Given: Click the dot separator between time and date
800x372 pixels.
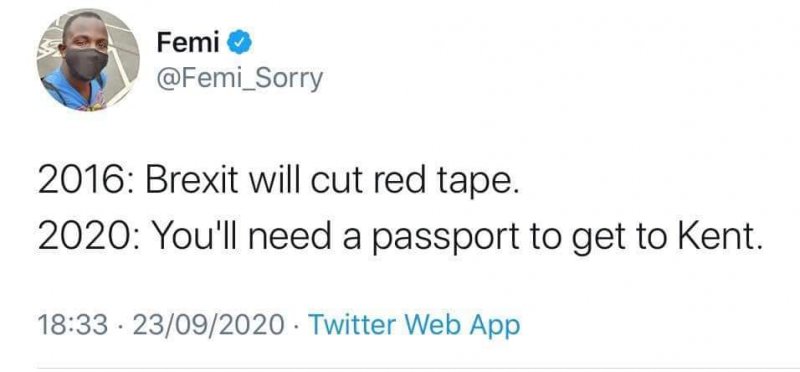Looking at the screenshot, I should click(120, 326).
